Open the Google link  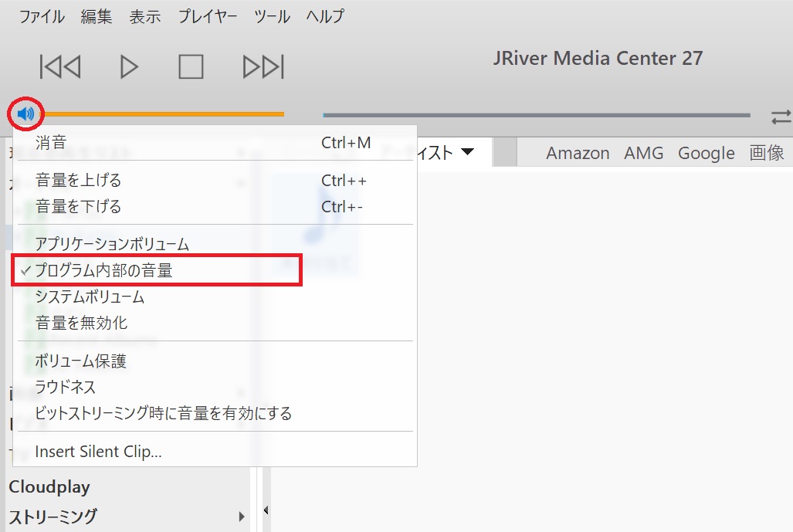(x=706, y=153)
